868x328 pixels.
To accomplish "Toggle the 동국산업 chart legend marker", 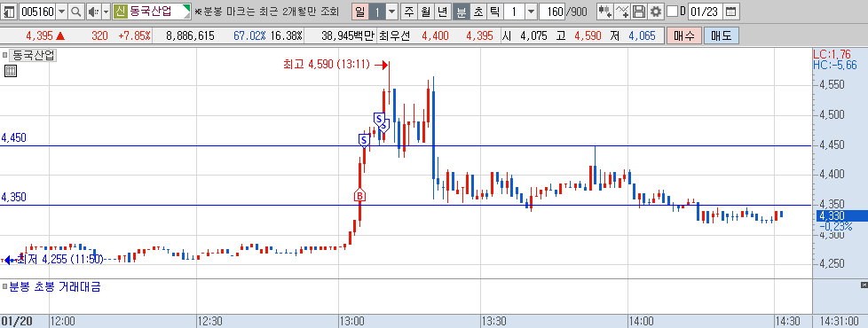I will (4, 55).
